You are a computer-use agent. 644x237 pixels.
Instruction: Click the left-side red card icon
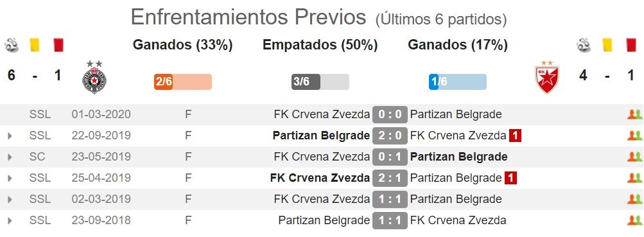coord(58,45)
